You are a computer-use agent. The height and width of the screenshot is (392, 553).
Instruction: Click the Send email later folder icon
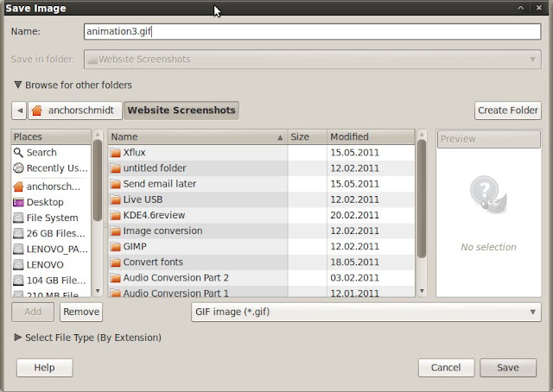coord(115,184)
